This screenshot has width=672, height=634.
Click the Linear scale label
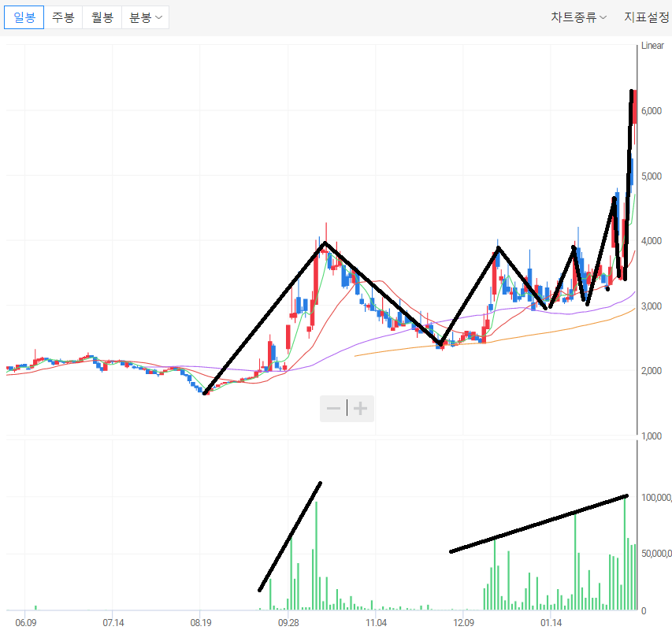[652, 46]
